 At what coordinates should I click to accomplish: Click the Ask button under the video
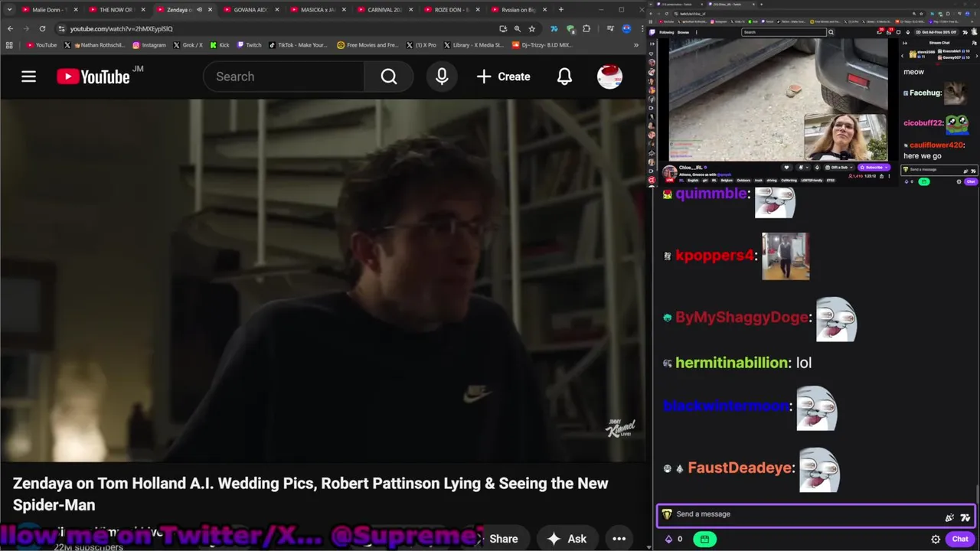tap(567, 539)
